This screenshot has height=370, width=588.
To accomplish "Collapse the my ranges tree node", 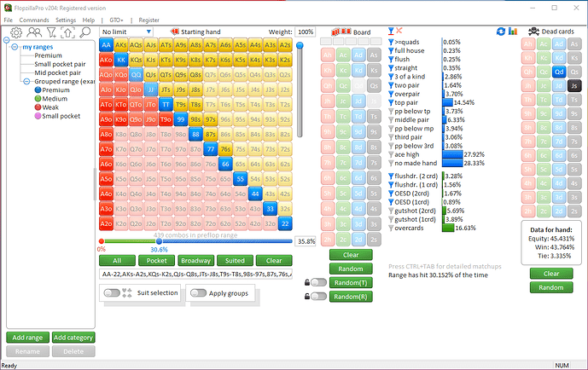I will tap(15, 47).
